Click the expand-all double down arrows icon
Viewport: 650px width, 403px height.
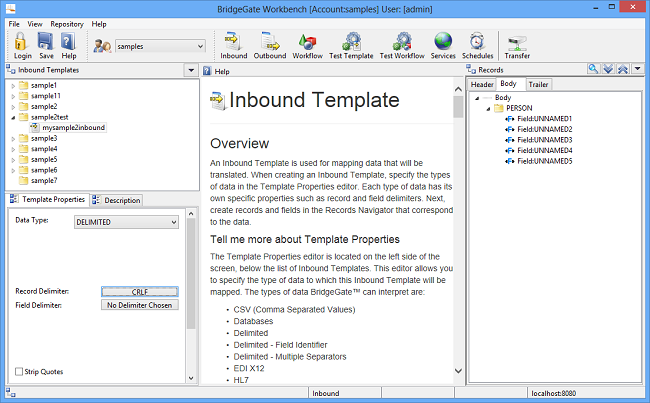(x=608, y=69)
